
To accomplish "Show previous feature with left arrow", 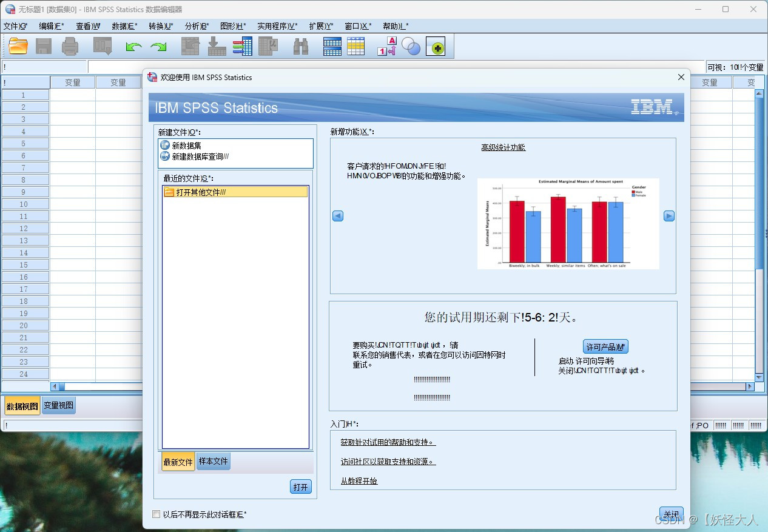I will pyautogui.click(x=338, y=216).
